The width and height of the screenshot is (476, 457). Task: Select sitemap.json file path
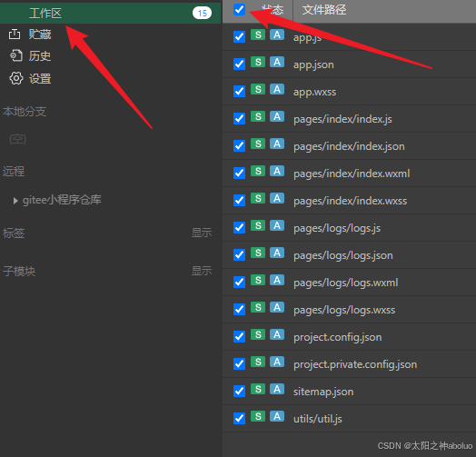(323, 392)
